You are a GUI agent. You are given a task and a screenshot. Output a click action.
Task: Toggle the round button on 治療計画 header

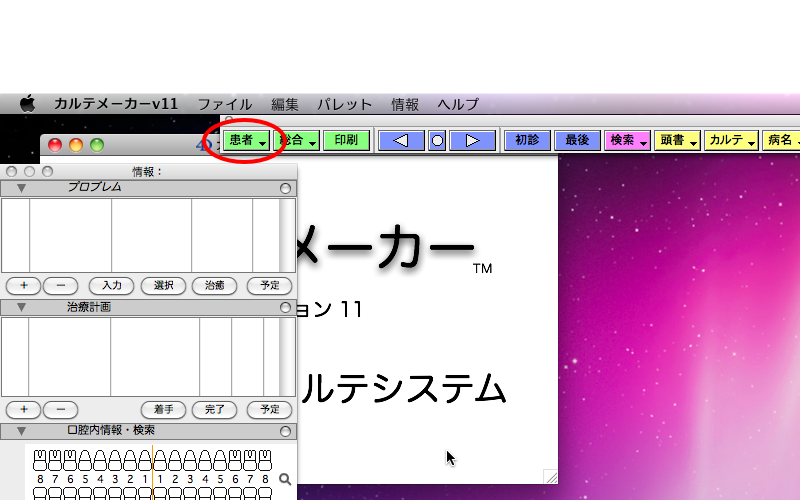[285, 308]
